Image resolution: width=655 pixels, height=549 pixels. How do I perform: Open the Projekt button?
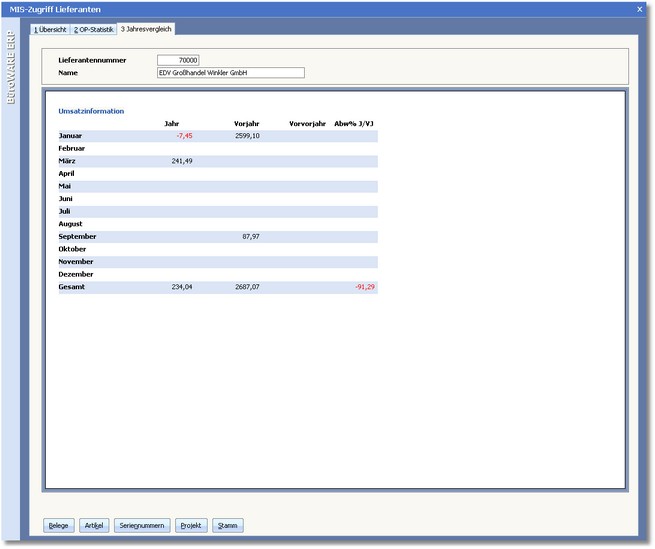click(190, 525)
